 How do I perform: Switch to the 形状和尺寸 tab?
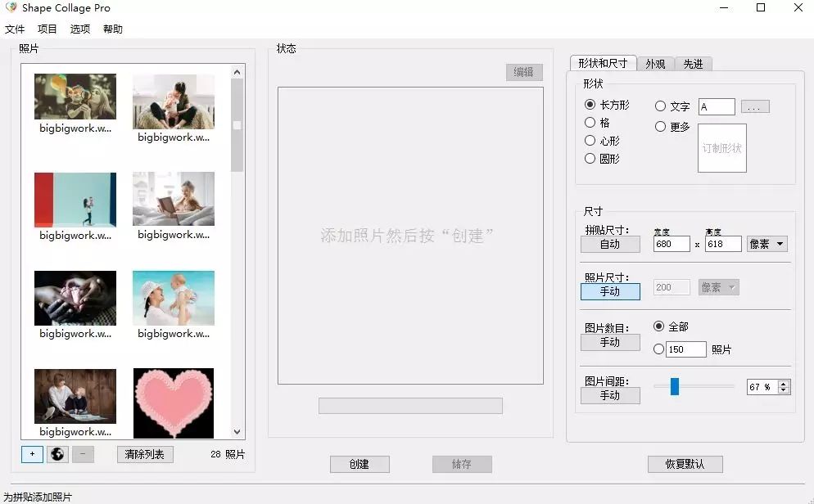[x=603, y=63]
